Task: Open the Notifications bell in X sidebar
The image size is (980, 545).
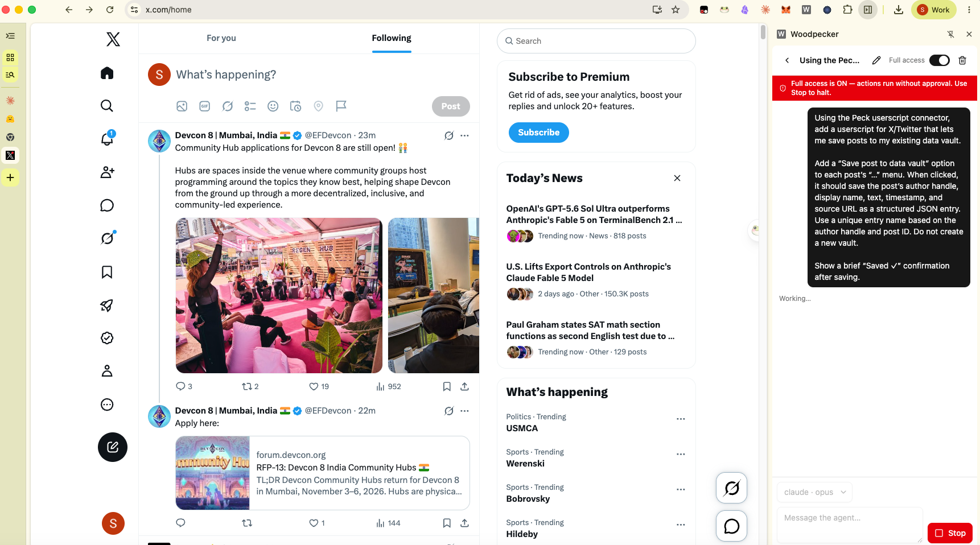Action: point(107,138)
